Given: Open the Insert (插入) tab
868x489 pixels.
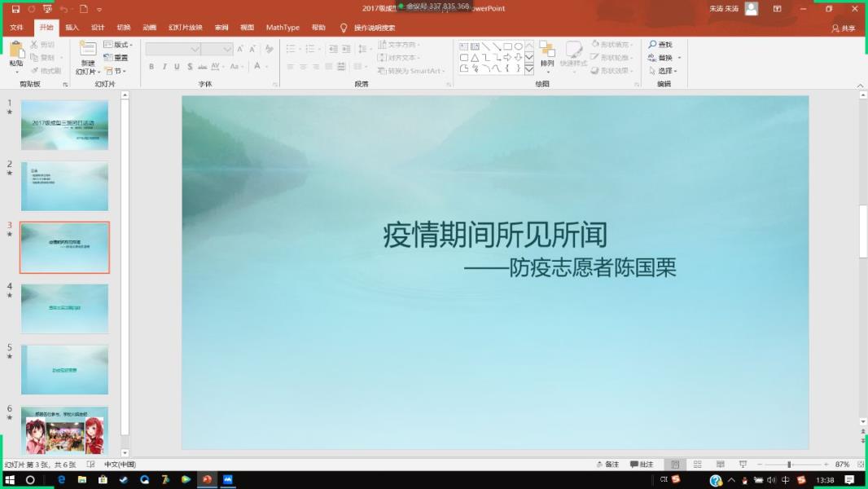Looking at the screenshot, I should tap(72, 28).
